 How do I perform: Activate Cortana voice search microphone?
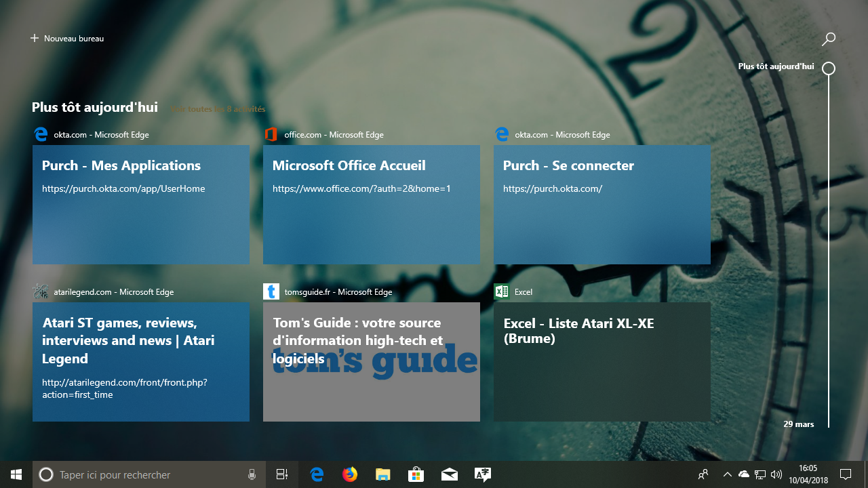click(x=252, y=474)
